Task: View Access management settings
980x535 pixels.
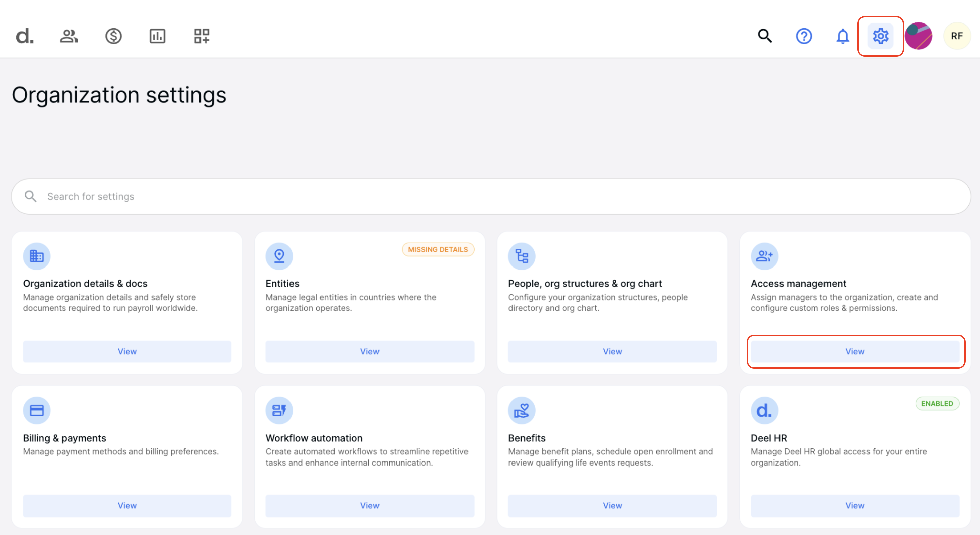Action: (854, 351)
